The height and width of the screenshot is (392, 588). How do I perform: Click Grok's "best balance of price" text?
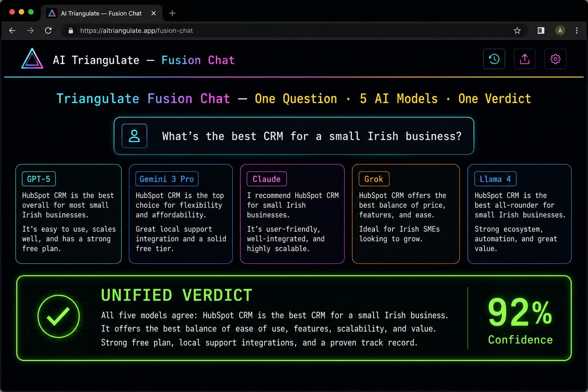402,205
